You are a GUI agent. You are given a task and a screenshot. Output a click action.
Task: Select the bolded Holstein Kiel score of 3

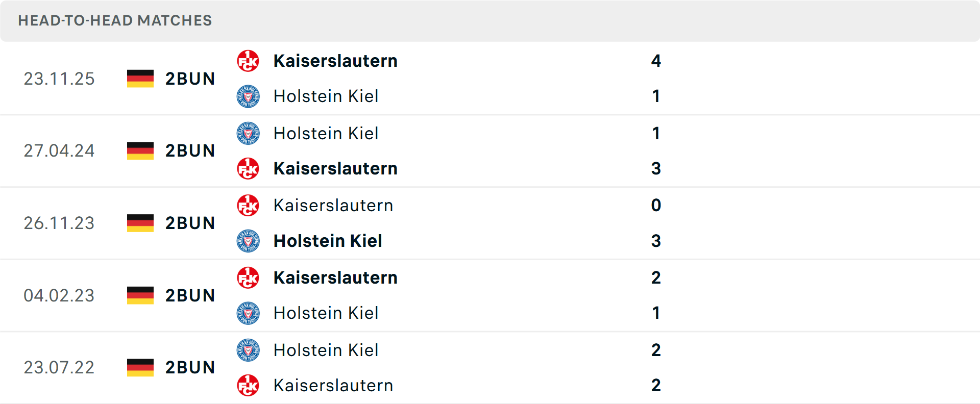pyautogui.click(x=656, y=241)
